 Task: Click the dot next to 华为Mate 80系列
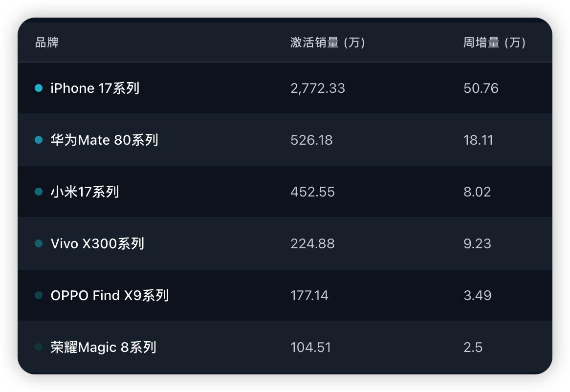[39, 140]
